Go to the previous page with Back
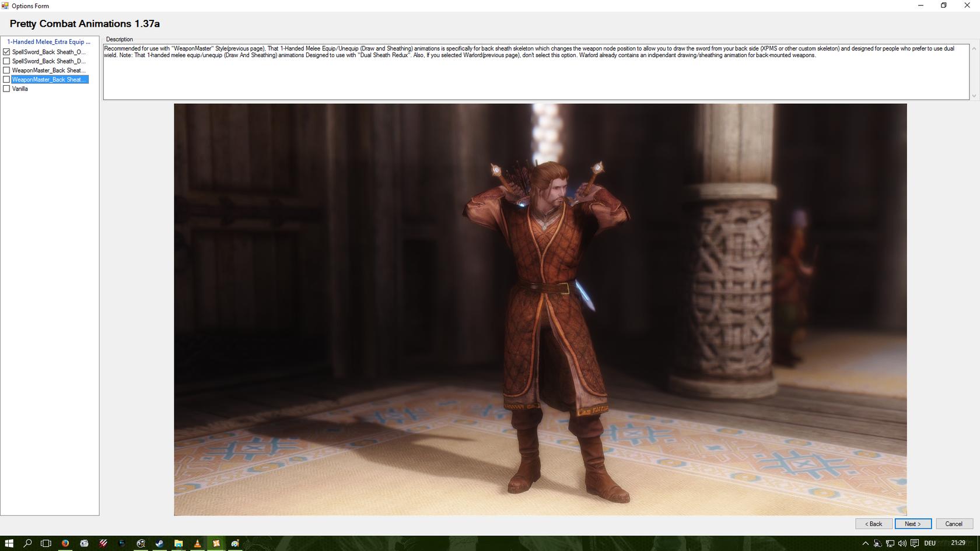Image resolution: width=980 pixels, height=551 pixels. coord(873,524)
